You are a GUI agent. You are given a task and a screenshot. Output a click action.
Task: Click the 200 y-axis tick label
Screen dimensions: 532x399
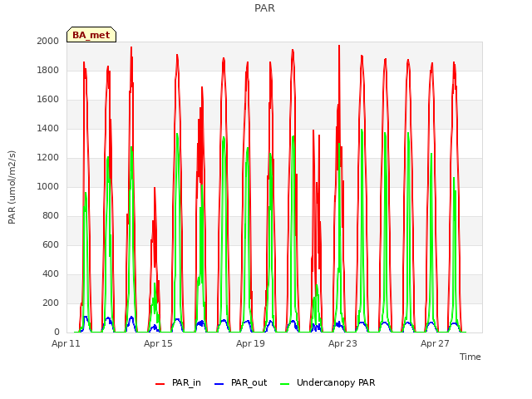tap(51, 303)
